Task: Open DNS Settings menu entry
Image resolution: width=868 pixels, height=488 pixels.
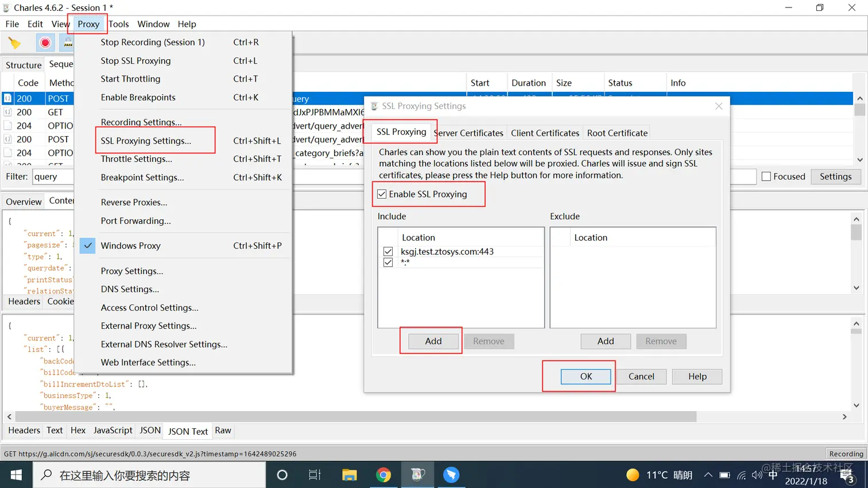Action: pyautogui.click(x=184, y=289)
